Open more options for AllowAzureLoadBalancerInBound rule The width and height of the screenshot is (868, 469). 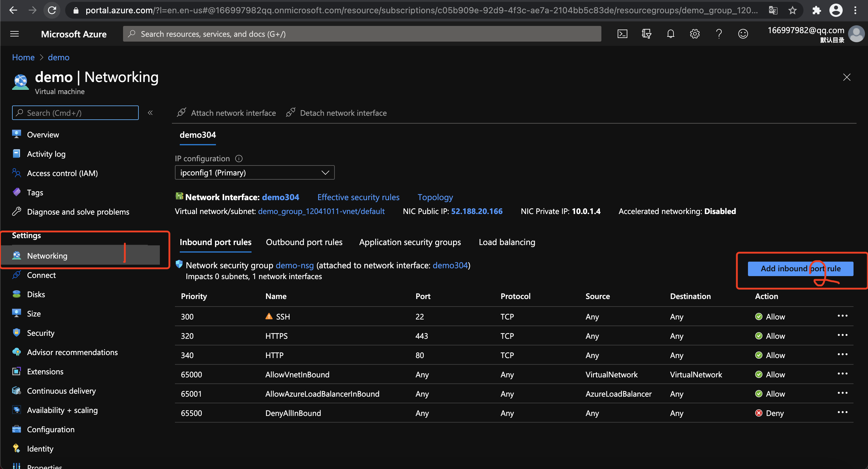point(842,393)
